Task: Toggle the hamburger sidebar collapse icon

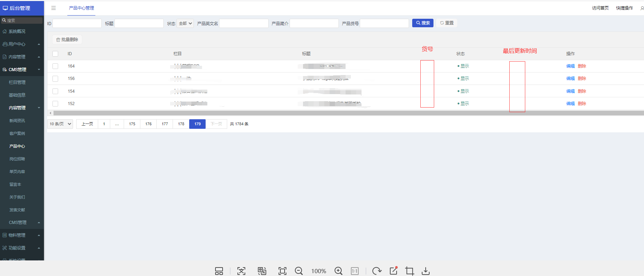Action: click(54, 8)
